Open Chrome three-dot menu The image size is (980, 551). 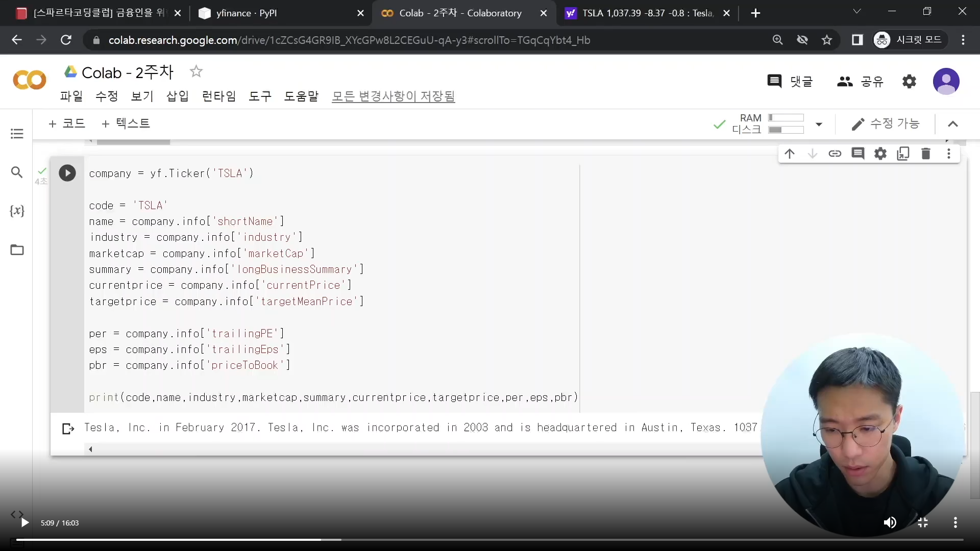click(x=963, y=40)
